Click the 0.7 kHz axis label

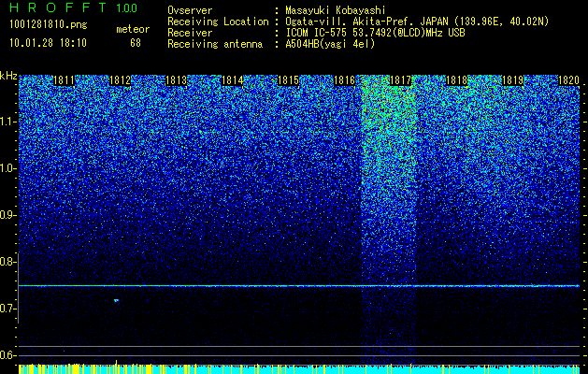point(8,309)
